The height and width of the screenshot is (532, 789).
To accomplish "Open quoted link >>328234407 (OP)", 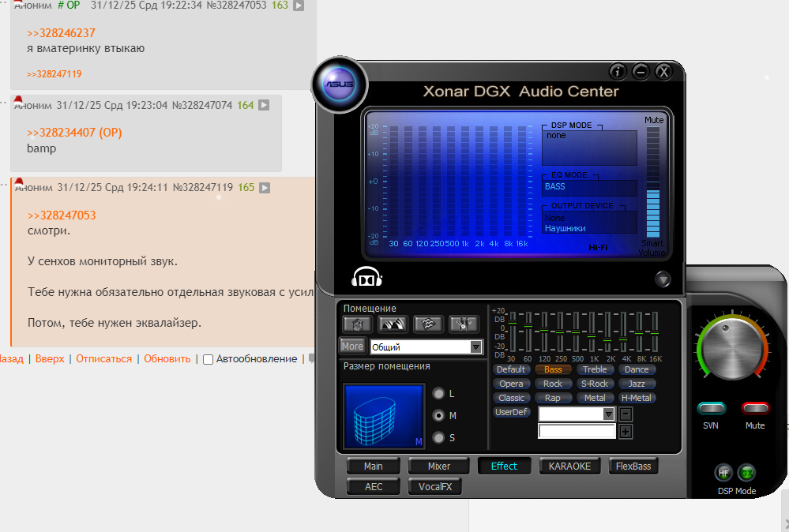I will 74,133.
